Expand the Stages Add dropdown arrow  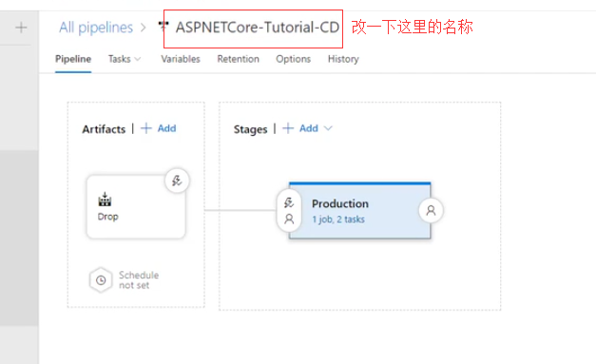[x=328, y=128]
